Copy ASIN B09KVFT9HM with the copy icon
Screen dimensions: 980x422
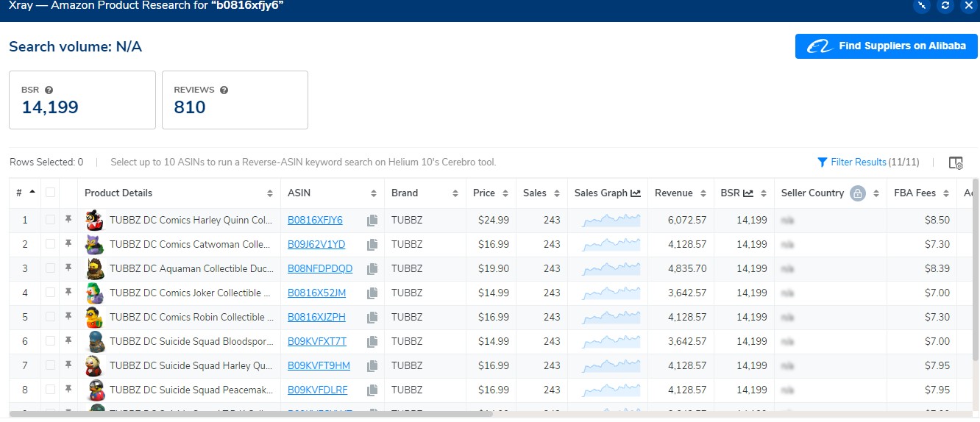(x=372, y=365)
